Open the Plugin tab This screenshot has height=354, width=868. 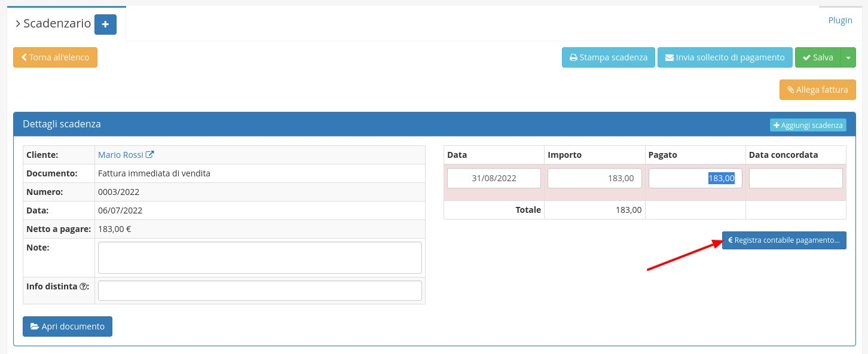[840, 20]
